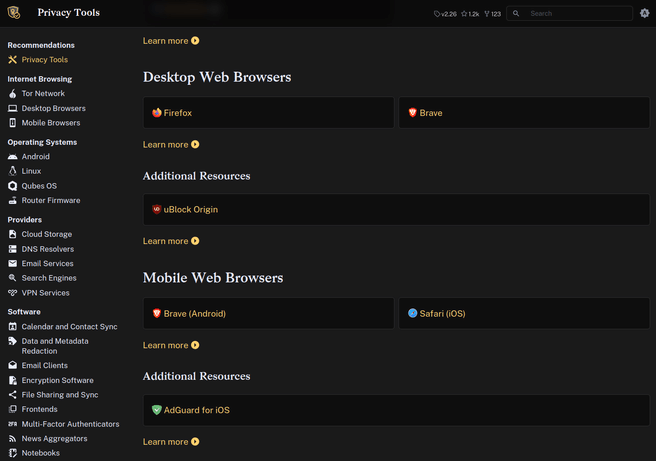Click the Notebooks icon

[x=13, y=453]
